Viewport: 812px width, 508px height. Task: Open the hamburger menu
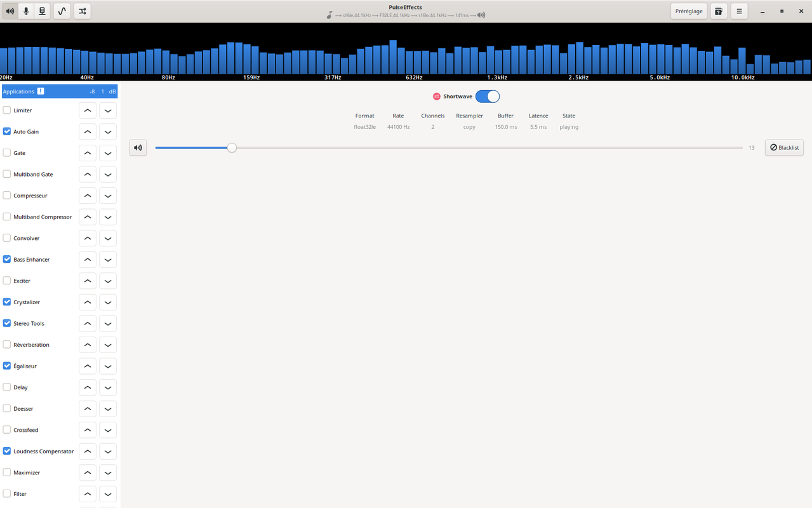click(739, 11)
